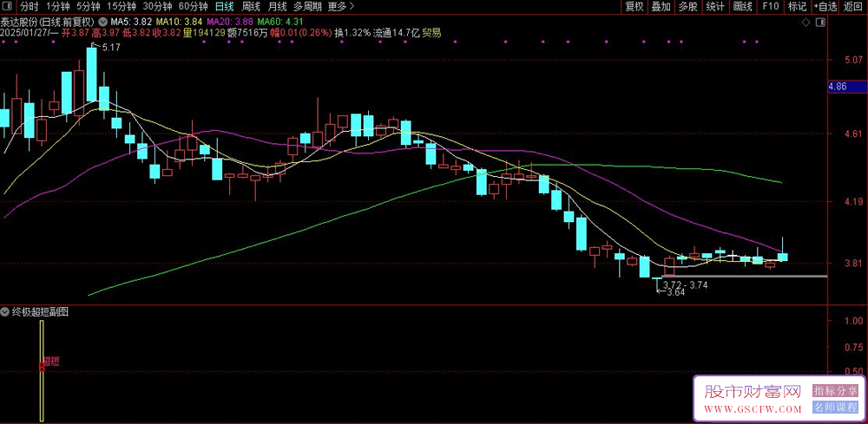
Task: Open the 多周期 multi-period view
Action: pos(307,7)
